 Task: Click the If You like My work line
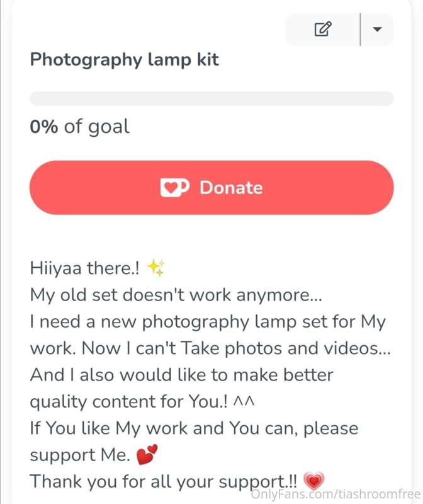[x=194, y=428]
